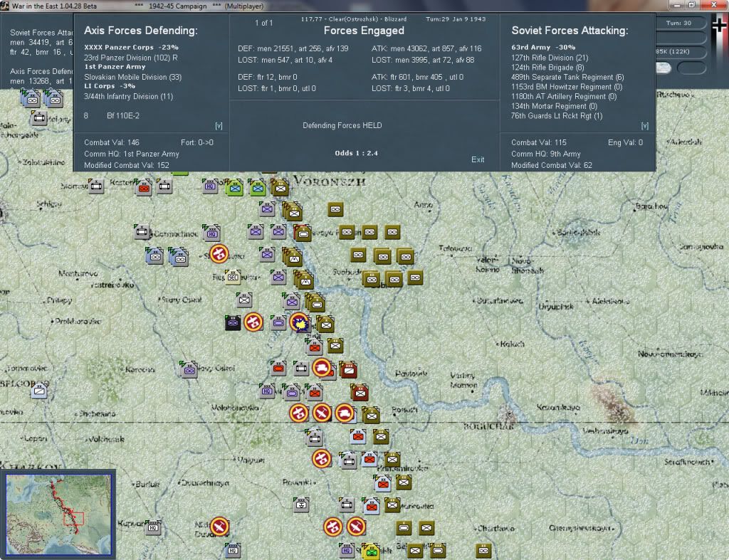This screenshot has width=729, height=560.
Task: Select the HQ counter next to Kupyansk
Action: pyautogui.click(x=153, y=527)
